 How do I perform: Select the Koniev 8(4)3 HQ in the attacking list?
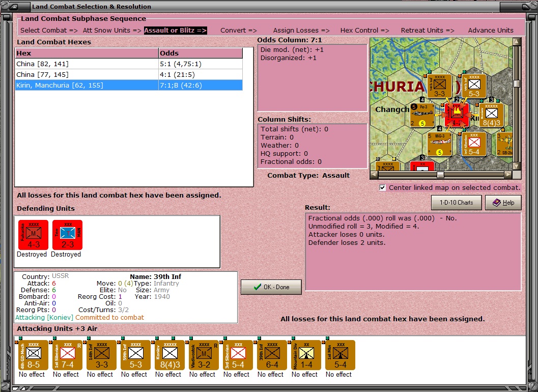pos(169,355)
